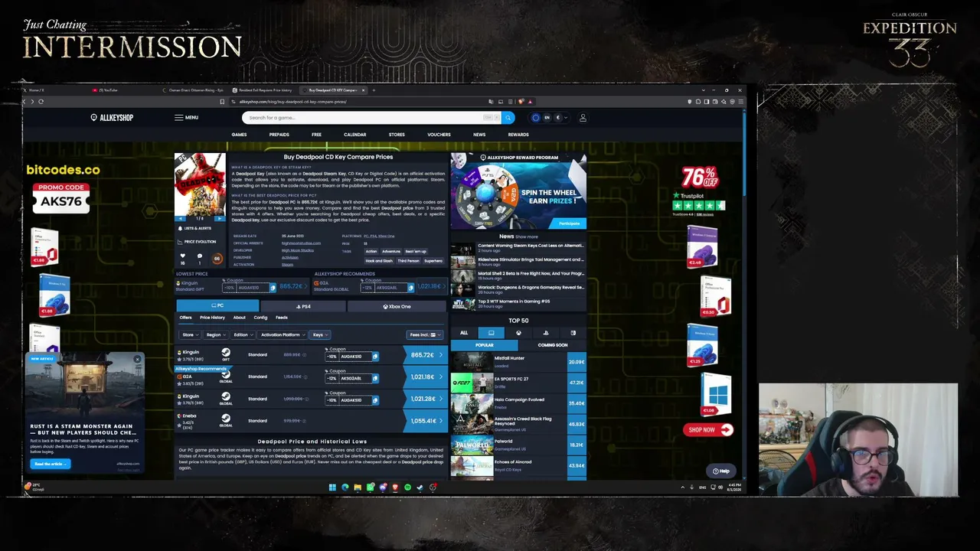Switch to the Xbox One platform tab
The image size is (980, 551).
[397, 306]
